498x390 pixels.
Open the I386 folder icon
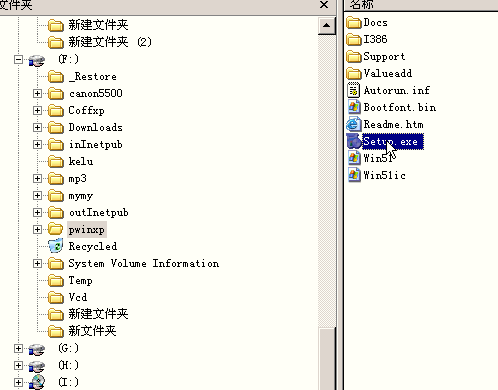354,39
